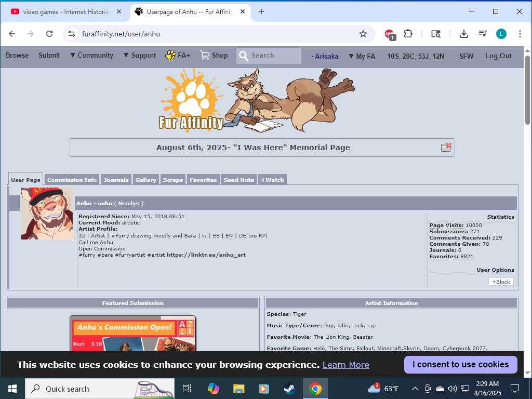Open the linktr.ee/anhu_art link
This screenshot has width=532, height=399.
pos(206,255)
